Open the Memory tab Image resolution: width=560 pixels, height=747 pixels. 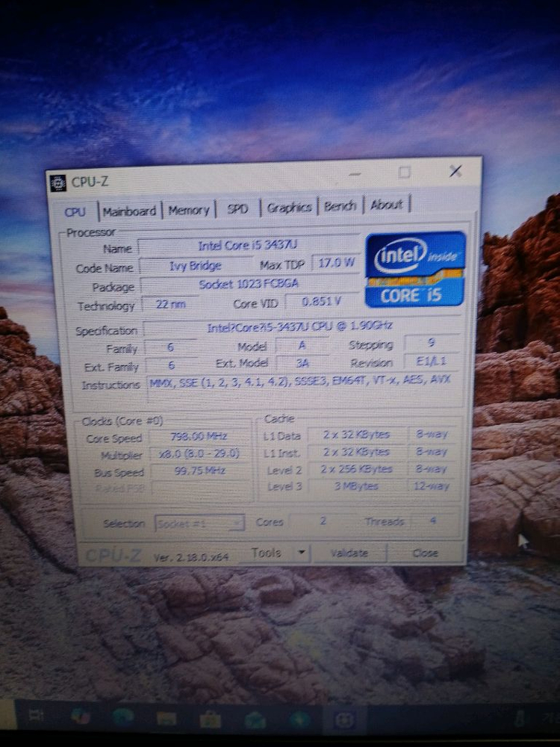tap(189, 210)
